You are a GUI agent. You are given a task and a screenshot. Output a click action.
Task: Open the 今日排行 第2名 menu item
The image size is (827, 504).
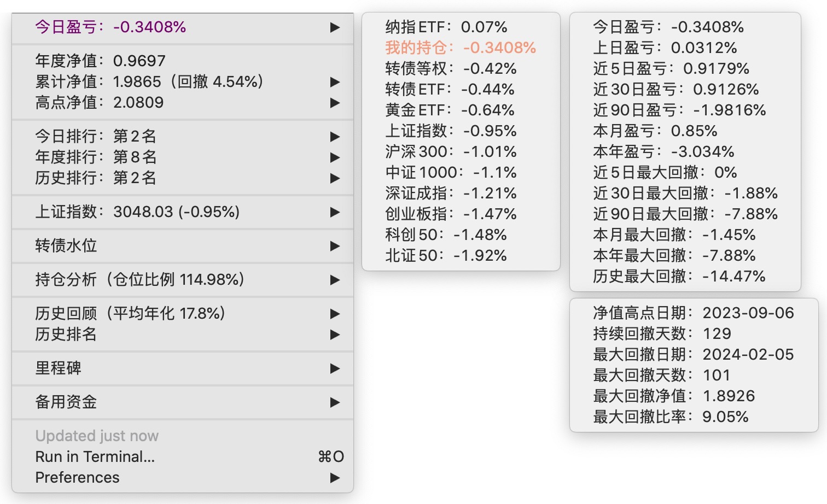click(96, 136)
